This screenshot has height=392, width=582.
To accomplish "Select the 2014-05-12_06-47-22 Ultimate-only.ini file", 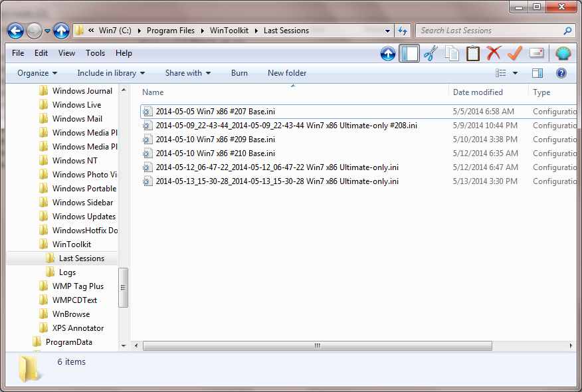I will click(x=277, y=167).
